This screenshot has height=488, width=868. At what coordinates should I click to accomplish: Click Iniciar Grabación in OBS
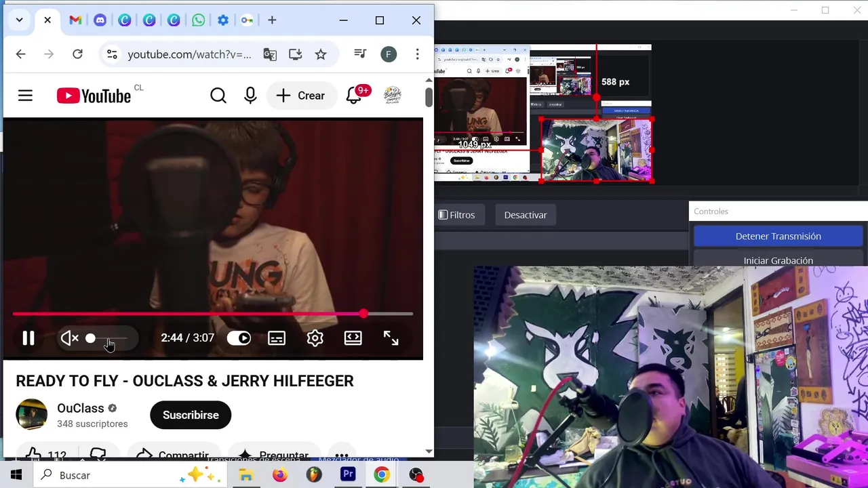(x=778, y=260)
